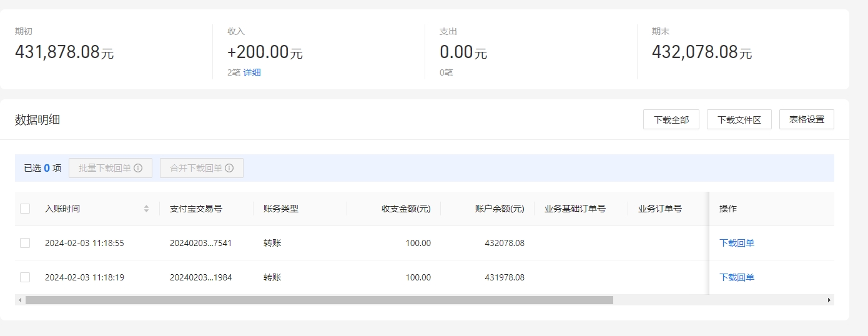Click the horizontal scrollbar left arrow
Image resolution: width=868 pixels, height=336 pixels.
tap(20, 300)
